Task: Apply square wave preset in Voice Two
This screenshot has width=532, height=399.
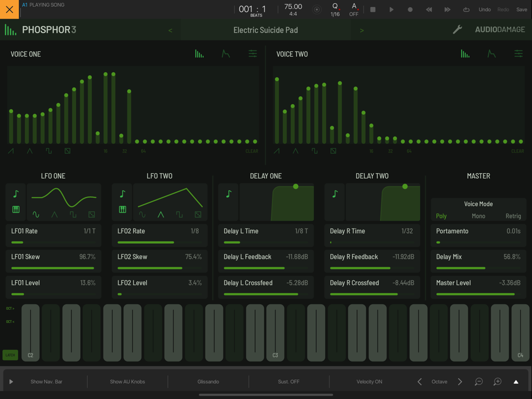Action: point(315,151)
